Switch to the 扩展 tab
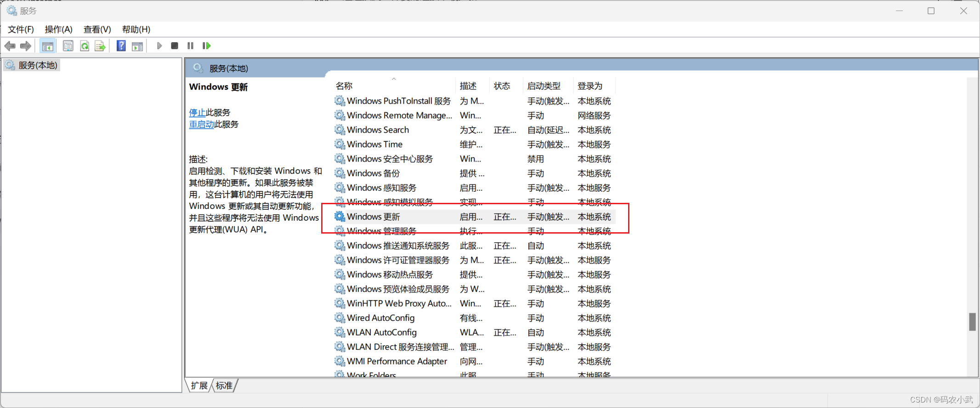 (199, 386)
